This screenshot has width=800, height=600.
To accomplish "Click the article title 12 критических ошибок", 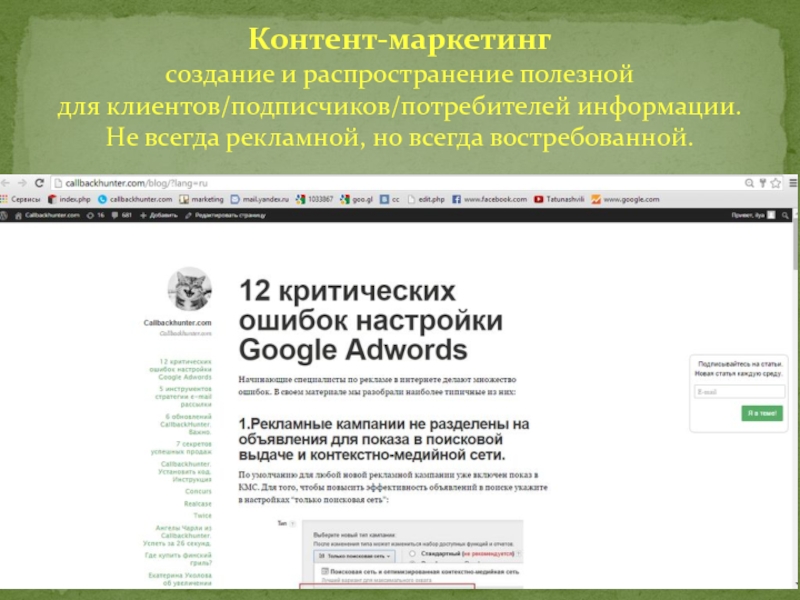I will point(371,320).
